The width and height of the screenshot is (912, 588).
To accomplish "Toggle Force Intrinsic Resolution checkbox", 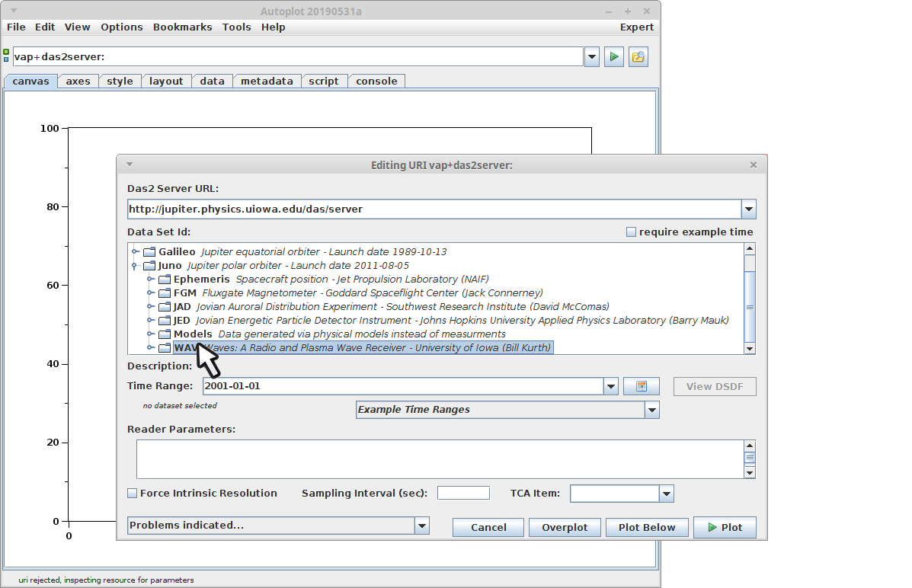I will point(133,494).
